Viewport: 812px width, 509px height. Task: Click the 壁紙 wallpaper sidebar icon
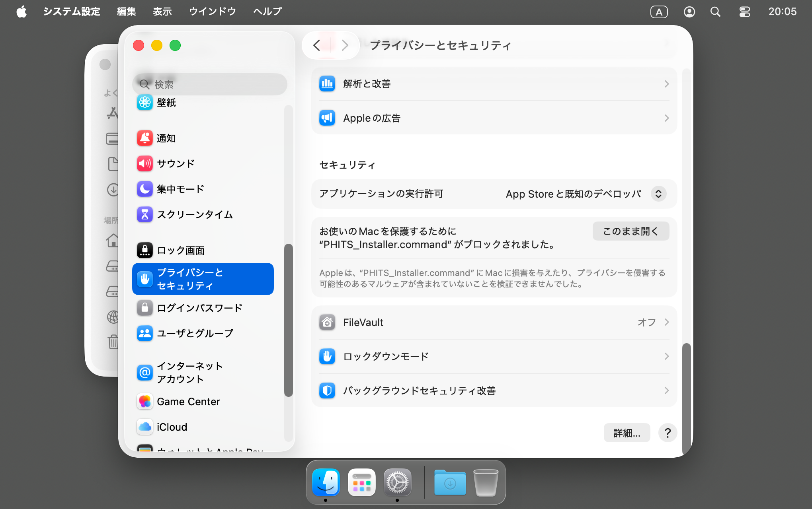(145, 103)
